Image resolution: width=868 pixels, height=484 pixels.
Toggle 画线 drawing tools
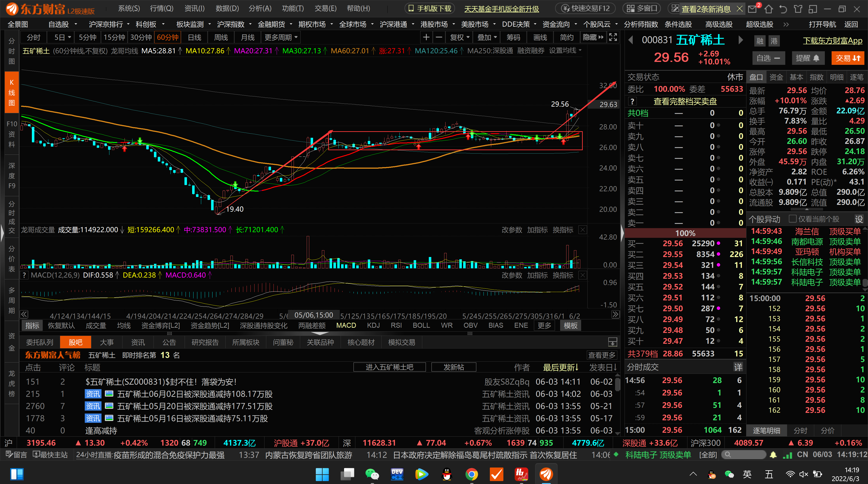[540, 37]
